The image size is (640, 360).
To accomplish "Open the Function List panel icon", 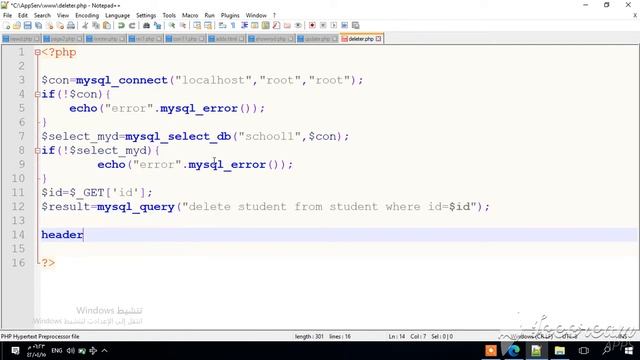I will click(x=276, y=25).
